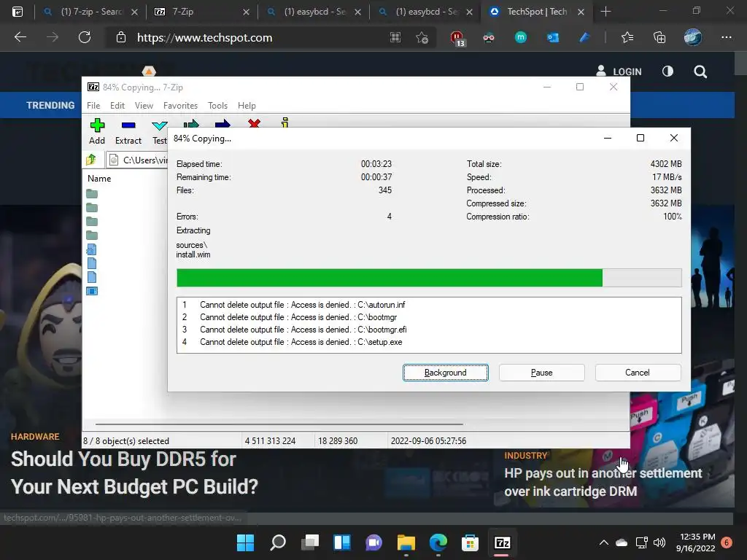Switch to the 7-Zip browser tab

(201, 12)
